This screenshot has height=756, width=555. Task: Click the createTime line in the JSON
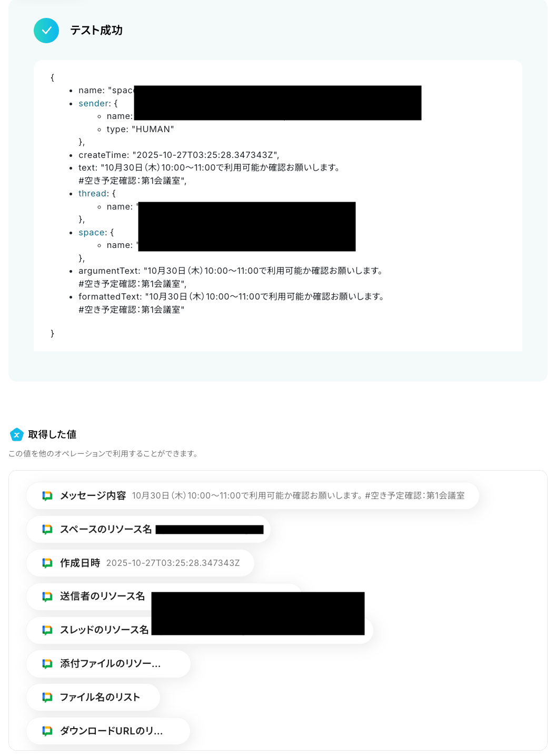tap(179, 155)
